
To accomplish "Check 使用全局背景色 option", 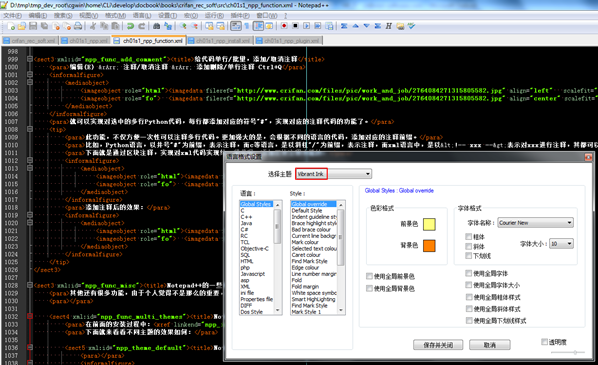I will pos(369,288).
